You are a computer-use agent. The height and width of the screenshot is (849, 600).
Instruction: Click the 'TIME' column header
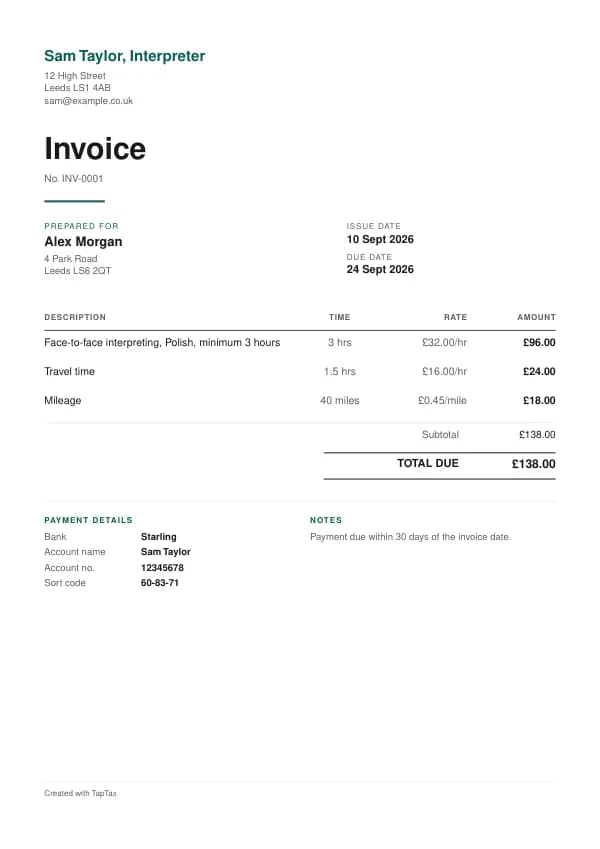coord(340,317)
